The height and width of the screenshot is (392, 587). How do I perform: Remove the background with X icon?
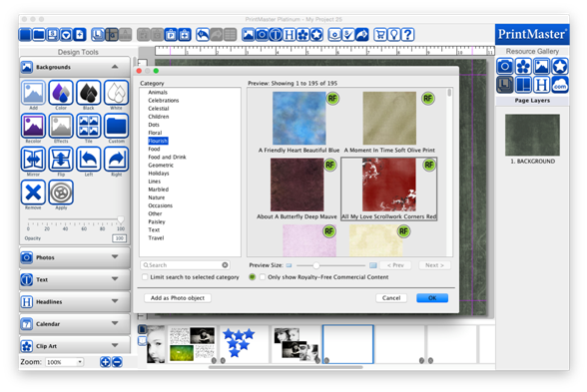33,193
